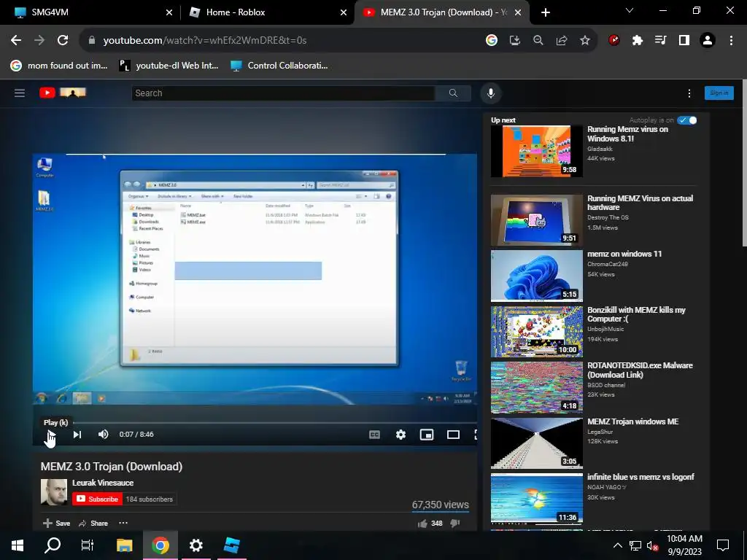747x560 pixels.
Task: Open Control Collaborati... bookmark
Action: click(x=279, y=66)
